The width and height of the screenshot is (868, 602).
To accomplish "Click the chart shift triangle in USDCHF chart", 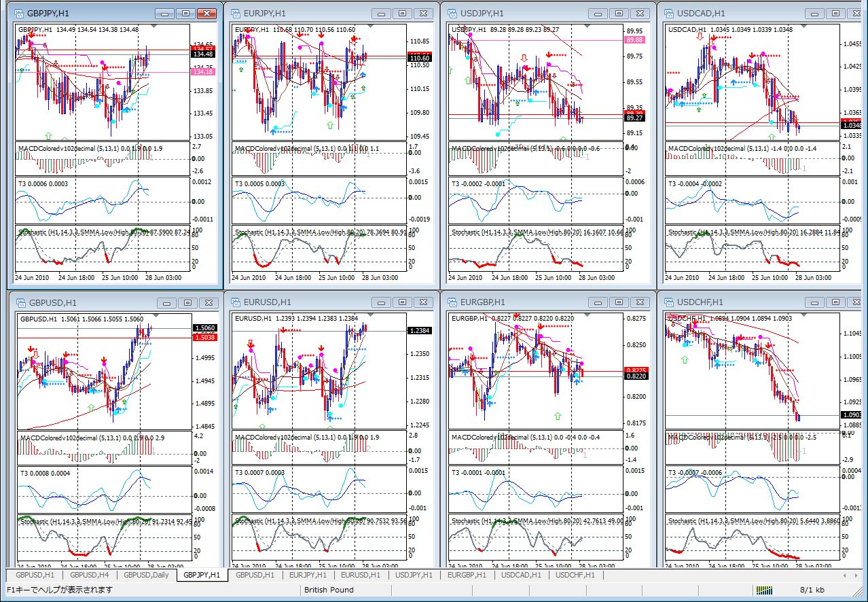I will click(804, 316).
